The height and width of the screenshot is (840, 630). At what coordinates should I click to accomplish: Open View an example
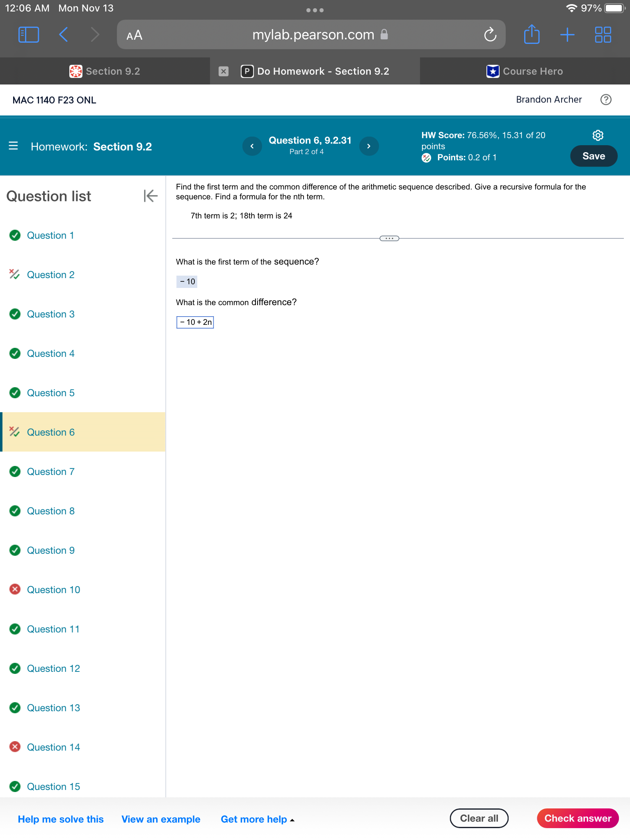(x=161, y=819)
